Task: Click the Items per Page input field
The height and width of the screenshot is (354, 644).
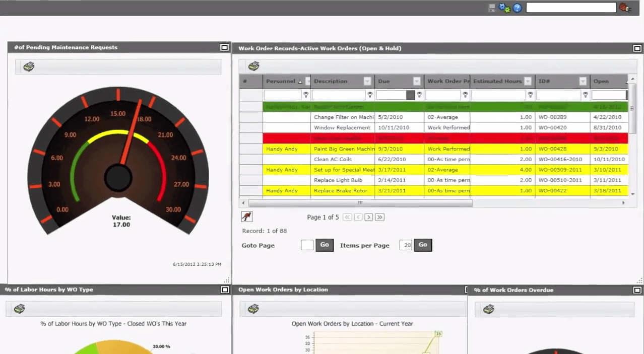Action: click(x=406, y=245)
